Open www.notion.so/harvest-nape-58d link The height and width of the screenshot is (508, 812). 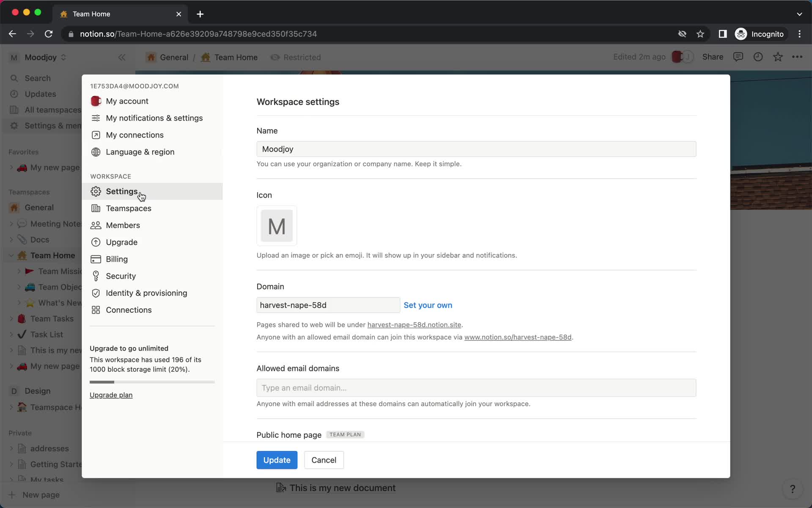click(518, 337)
